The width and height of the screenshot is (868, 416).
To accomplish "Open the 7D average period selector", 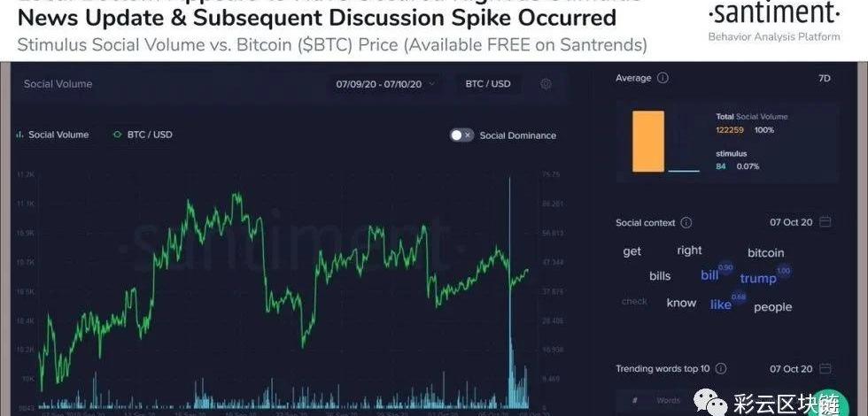I will (x=824, y=78).
